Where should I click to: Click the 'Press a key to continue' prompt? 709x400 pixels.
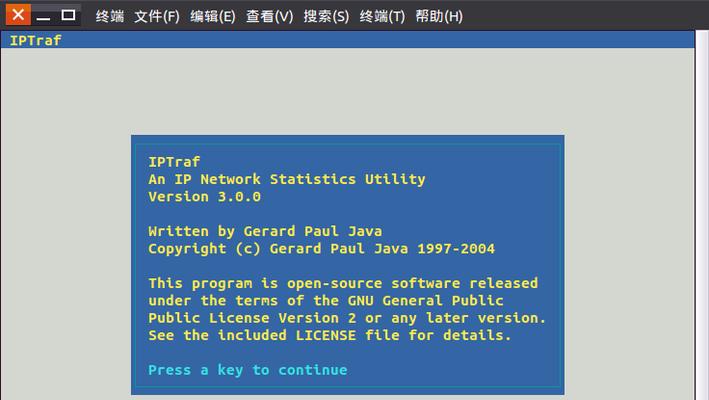(x=248, y=370)
